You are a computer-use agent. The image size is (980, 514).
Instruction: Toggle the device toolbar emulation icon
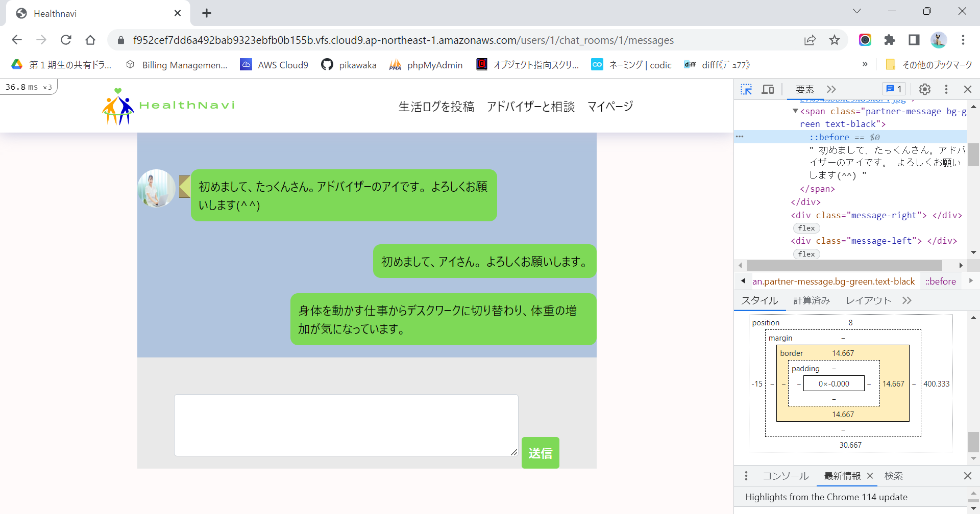click(x=767, y=89)
